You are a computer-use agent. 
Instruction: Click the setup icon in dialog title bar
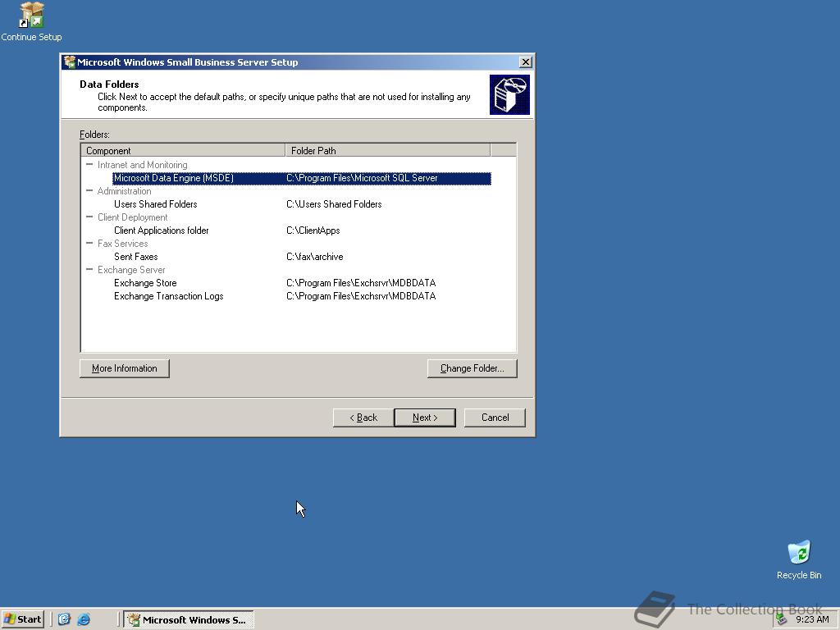[69, 62]
